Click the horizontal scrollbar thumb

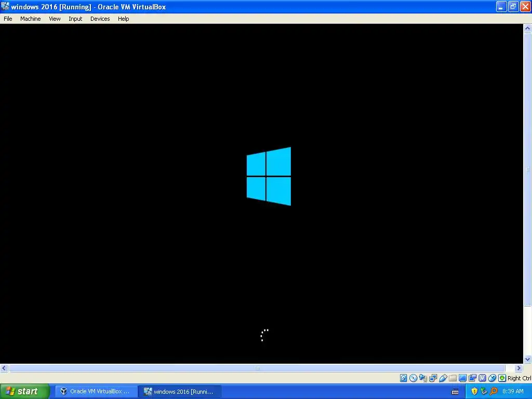point(257,368)
